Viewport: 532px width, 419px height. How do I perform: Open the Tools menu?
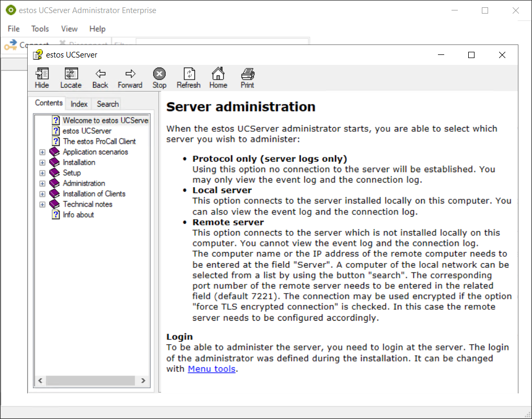pyautogui.click(x=40, y=29)
